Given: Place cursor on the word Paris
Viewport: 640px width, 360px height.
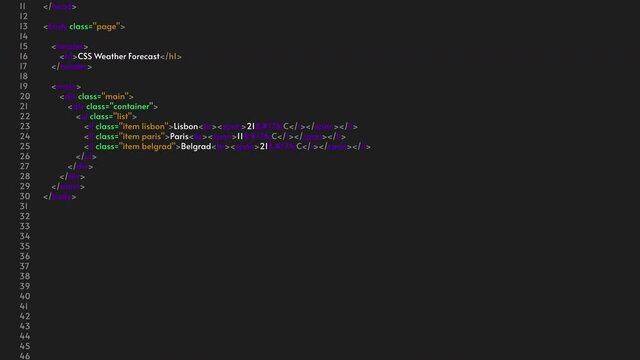Looking at the screenshot, I should 179,136.
